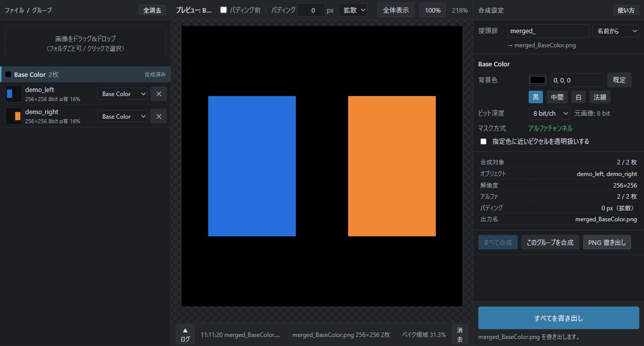Click このグループを合成 button
The height and width of the screenshot is (346, 644).
(x=550, y=242)
